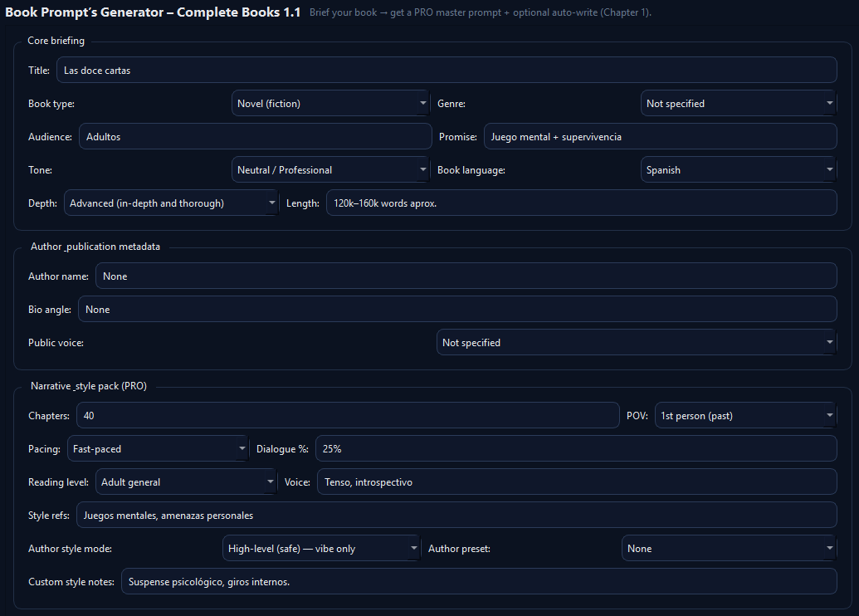Open the Reading level dropdown
This screenshot has height=616, width=859.
click(x=186, y=482)
